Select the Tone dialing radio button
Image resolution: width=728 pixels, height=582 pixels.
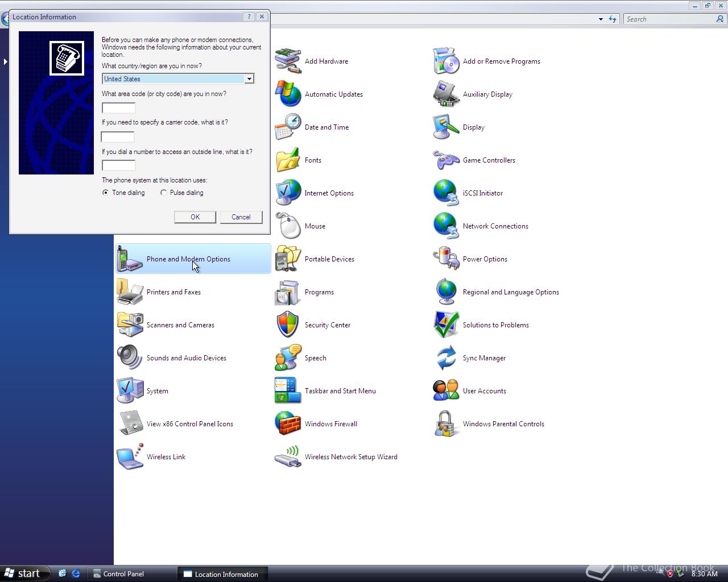point(105,193)
